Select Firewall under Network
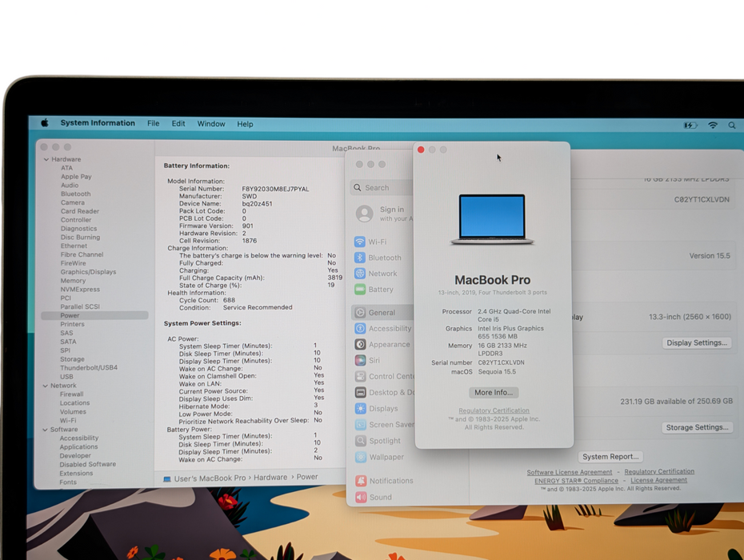The width and height of the screenshot is (744, 560). (x=72, y=394)
